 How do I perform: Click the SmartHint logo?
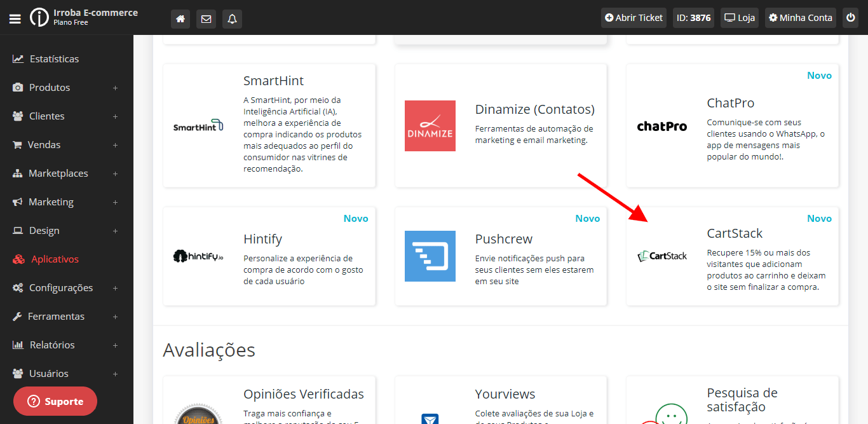pyautogui.click(x=198, y=126)
